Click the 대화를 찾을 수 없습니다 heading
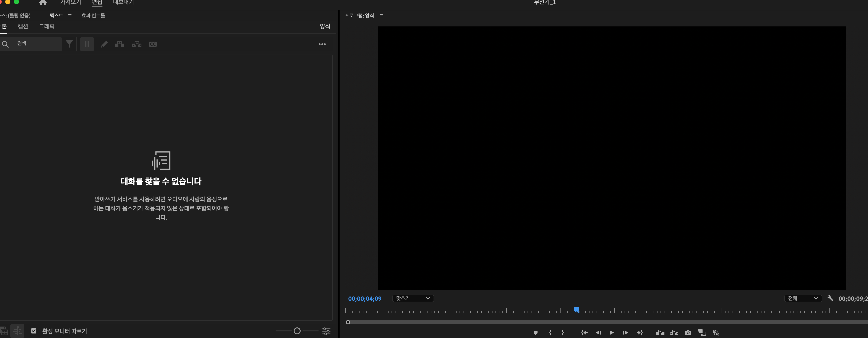 coord(161,181)
